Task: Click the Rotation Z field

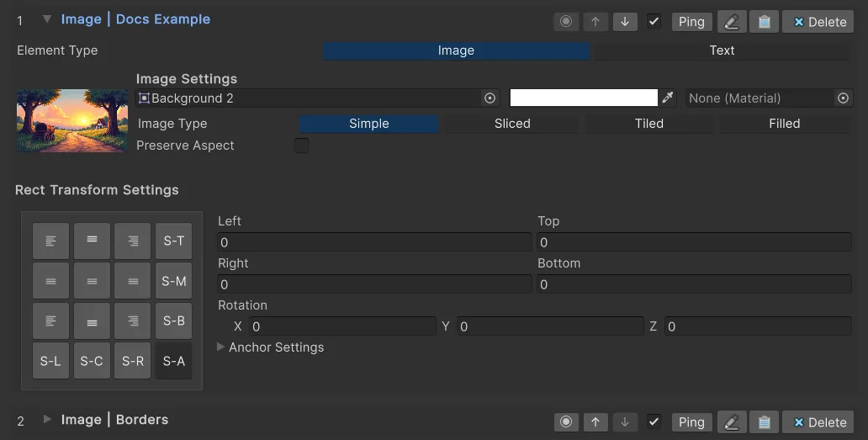Action: click(758, 326)
